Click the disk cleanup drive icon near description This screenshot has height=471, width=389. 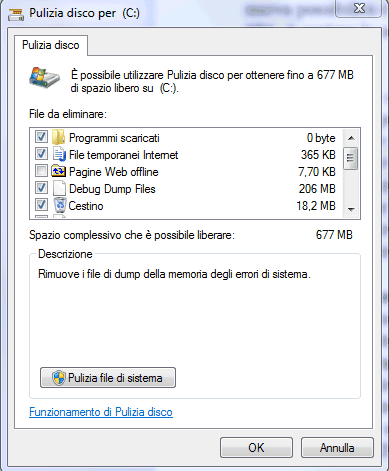click(44, 77)
